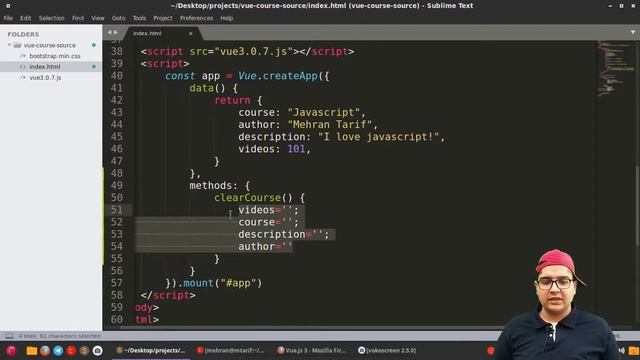This screenshot has height=360, width=640.
Task: Open the Help menu
Action: coord(227,18)
